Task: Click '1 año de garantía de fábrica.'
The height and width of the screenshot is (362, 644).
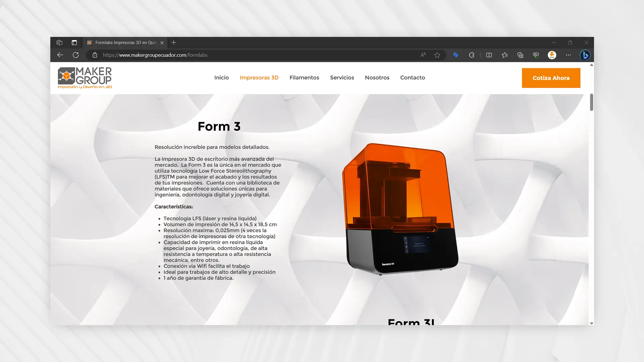Action: (x=198, y=278)
